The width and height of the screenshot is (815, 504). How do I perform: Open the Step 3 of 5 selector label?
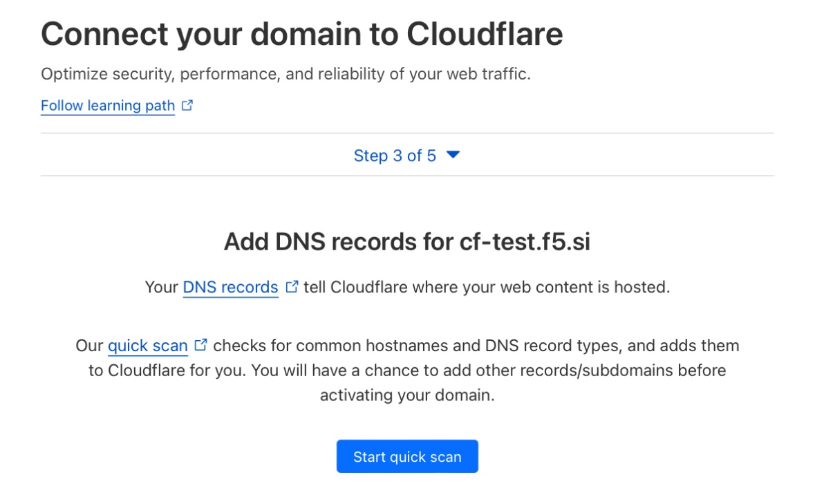tap(395, 156)
